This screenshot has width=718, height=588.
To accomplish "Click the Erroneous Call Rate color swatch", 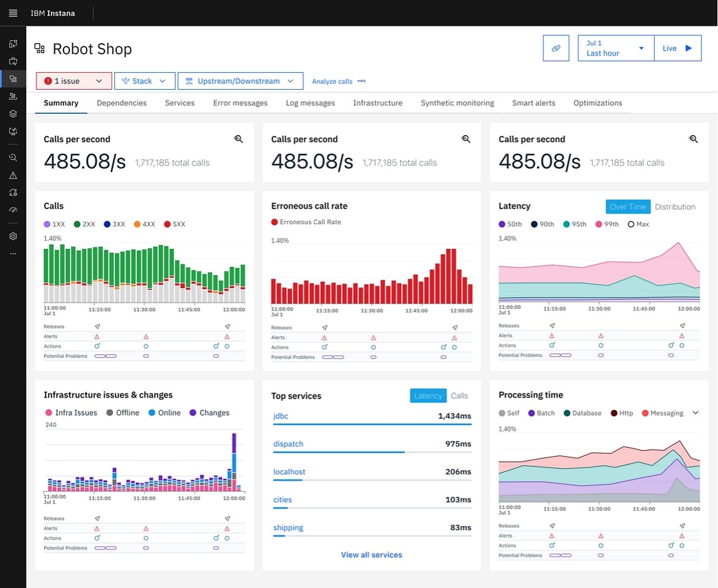I will point(274,222).
